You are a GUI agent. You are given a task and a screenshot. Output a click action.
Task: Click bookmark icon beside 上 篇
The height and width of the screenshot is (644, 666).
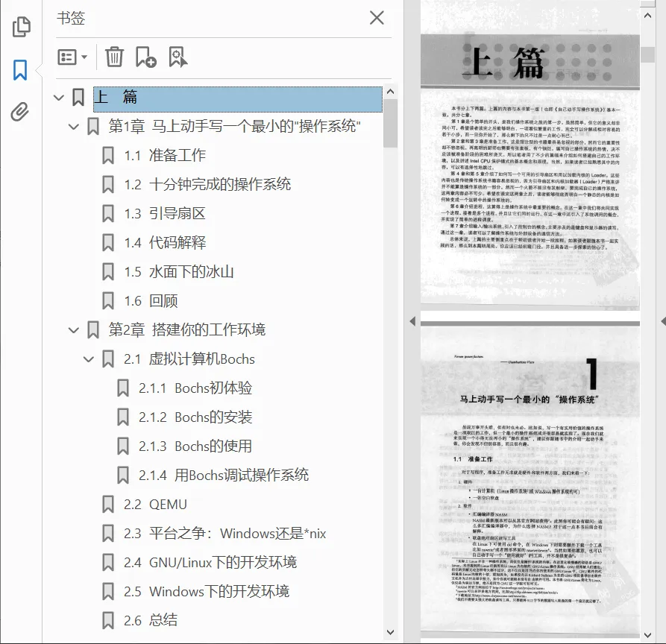(78, 97)
